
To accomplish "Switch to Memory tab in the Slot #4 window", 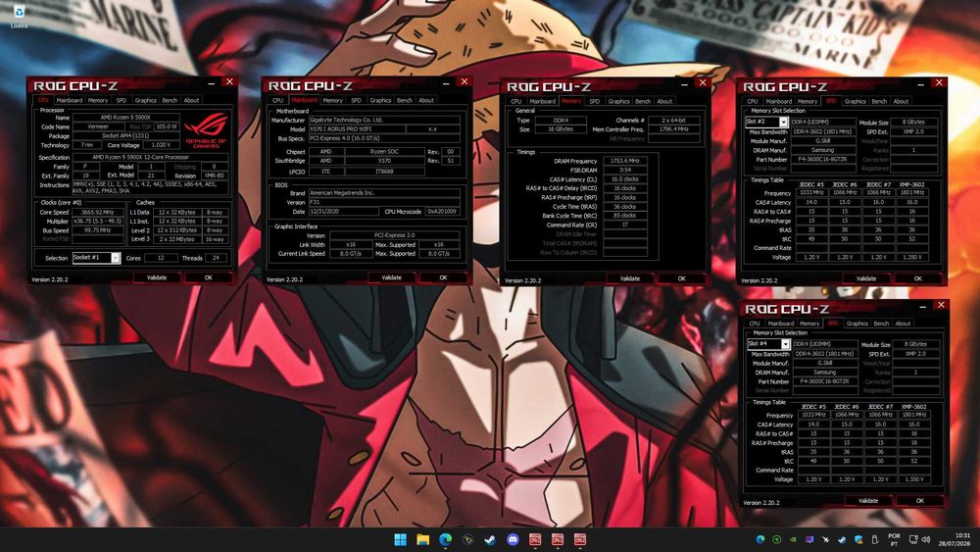I will click(x=809, y=324).
